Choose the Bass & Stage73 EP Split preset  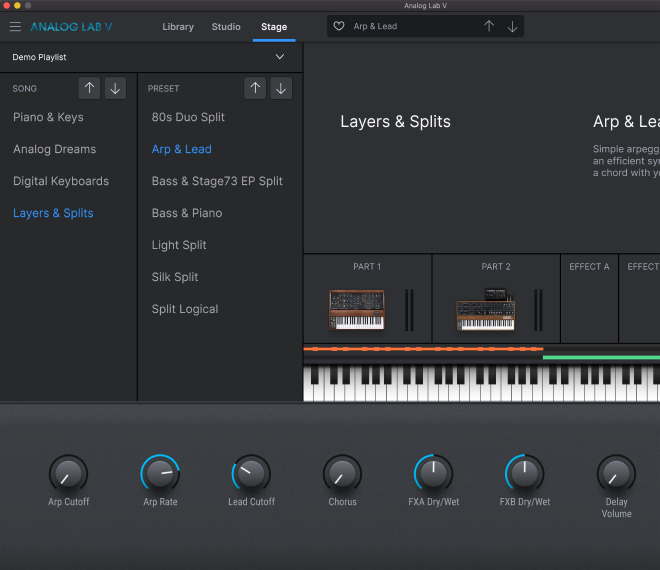[x=217, y=181]
